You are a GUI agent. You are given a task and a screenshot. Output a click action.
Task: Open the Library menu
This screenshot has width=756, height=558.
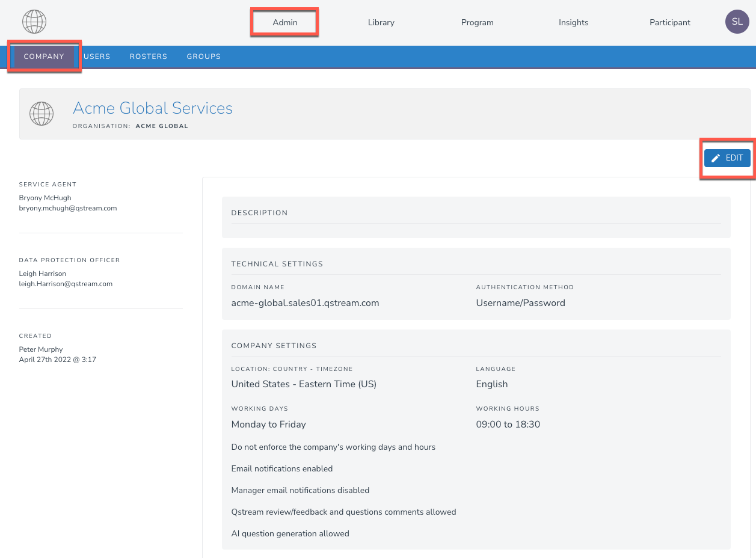point(381,22)
